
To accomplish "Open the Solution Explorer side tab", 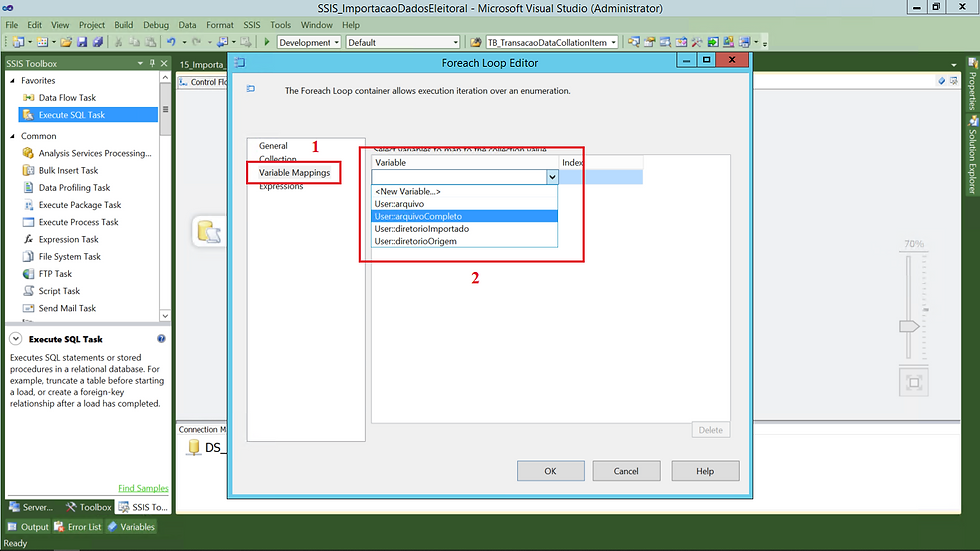I will coord(972,156).
